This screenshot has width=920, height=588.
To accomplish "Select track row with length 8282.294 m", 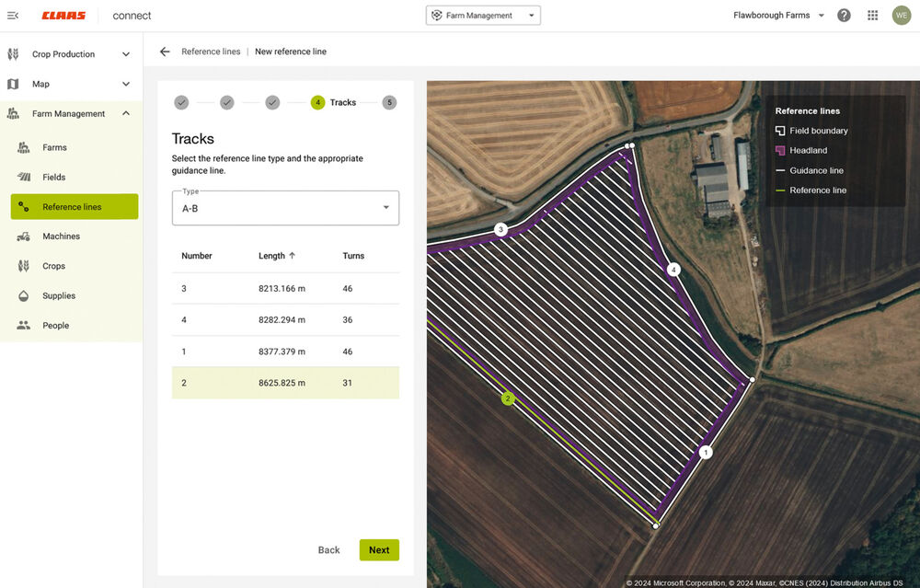I will [286, 320].
